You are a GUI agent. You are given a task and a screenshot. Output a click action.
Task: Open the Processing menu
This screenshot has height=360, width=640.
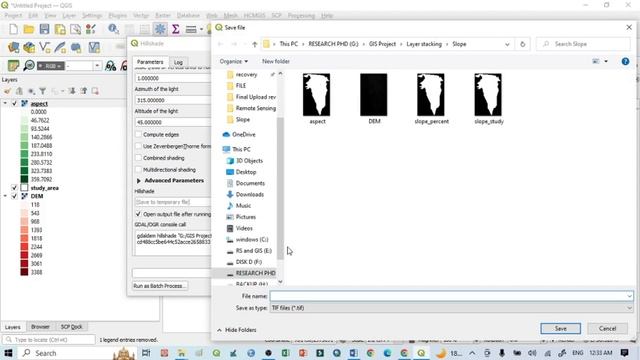tap(301, 16)
